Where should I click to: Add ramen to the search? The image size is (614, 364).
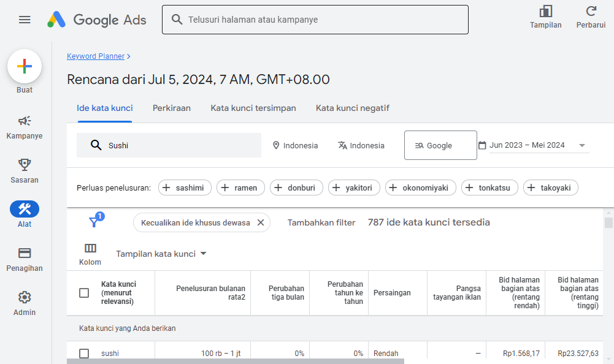point(240,188)
